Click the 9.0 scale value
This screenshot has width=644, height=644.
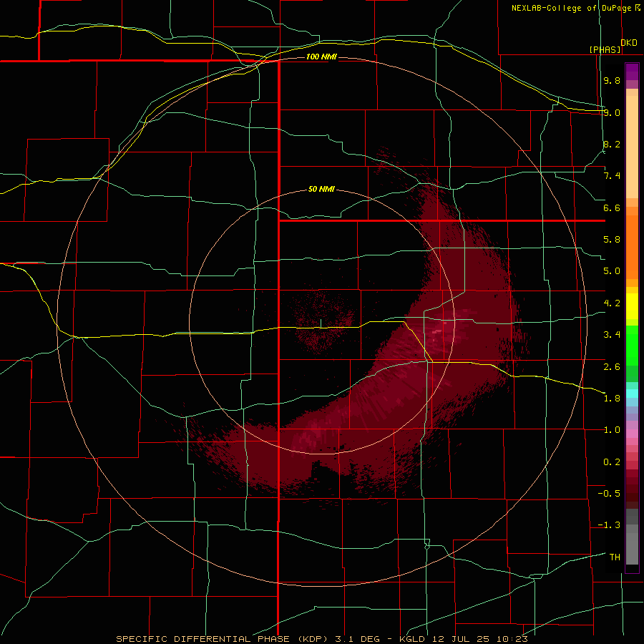coord(612,112)
